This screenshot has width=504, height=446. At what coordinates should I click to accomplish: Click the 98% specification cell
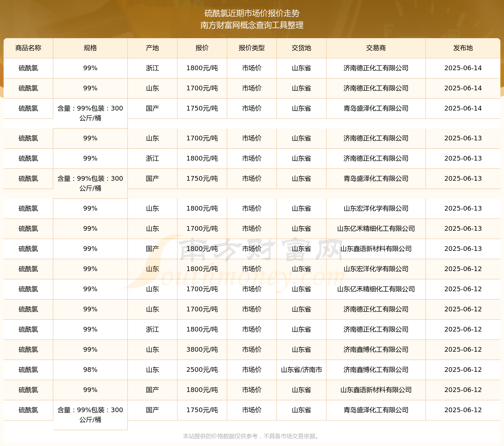pos(90,370)
